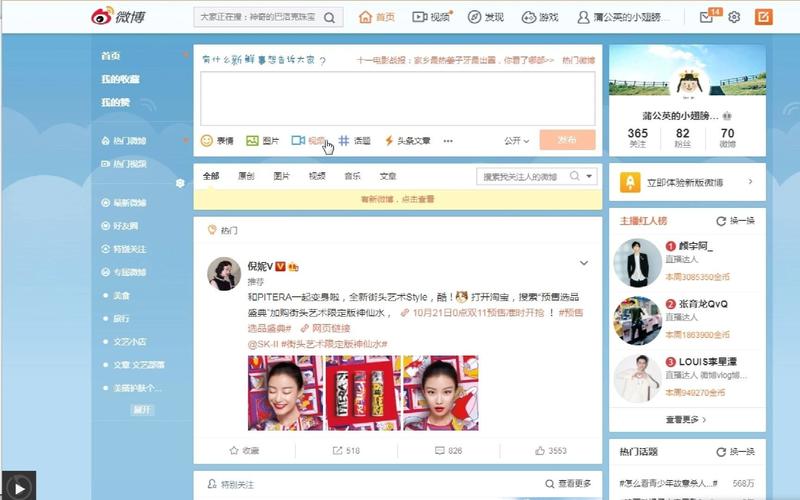This screenshot has height=500, width=800.
Task: Open 倪妮V profile name link
Action: (x=260, y=266)
